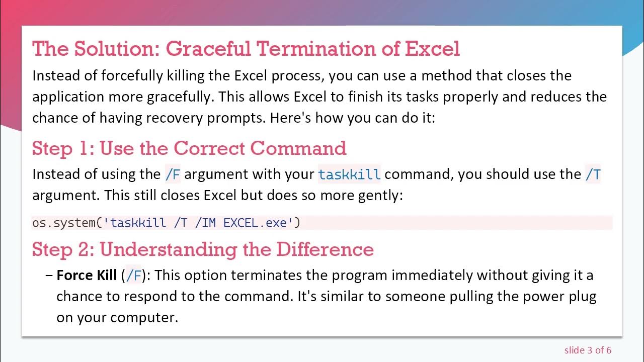The height and width of the screenshot is (362, 644).
Task: Click the phrase "on your computer." in the bullet
Action: pos(117,318)
